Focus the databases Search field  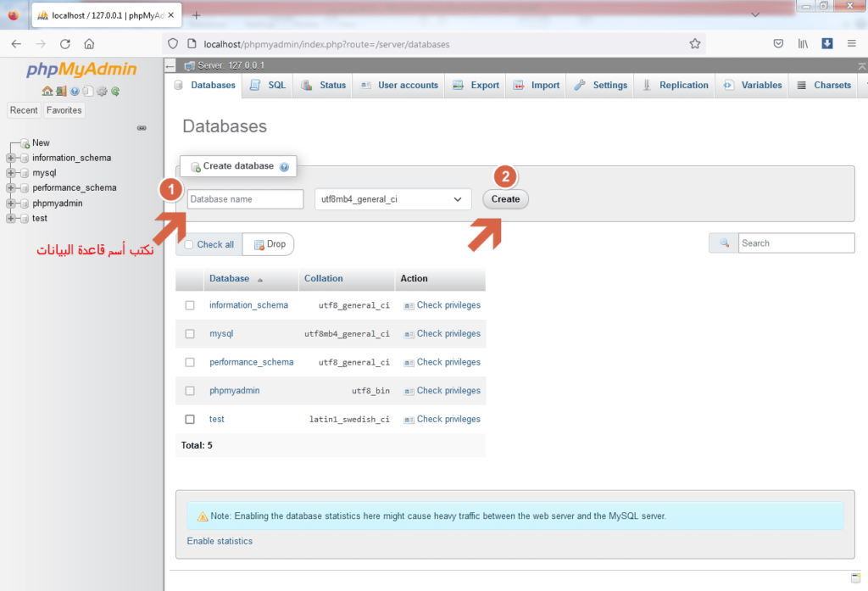tap(797, 243)
